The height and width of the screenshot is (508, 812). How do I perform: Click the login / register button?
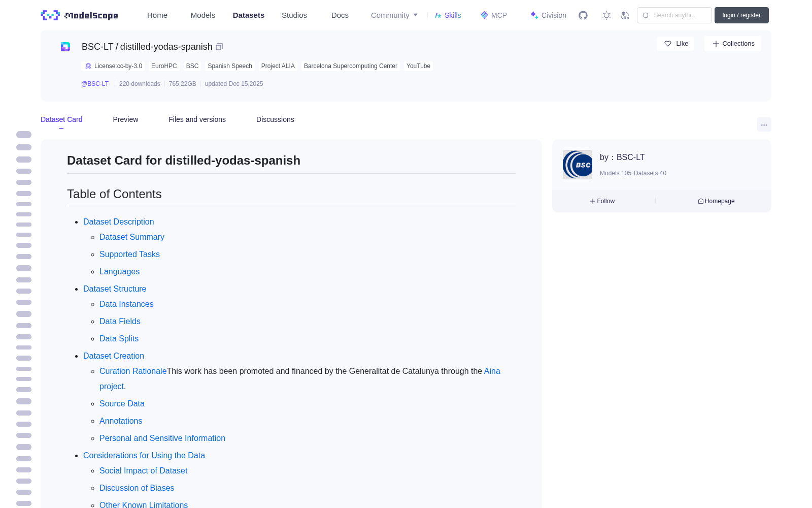click(x=741, y=15)
